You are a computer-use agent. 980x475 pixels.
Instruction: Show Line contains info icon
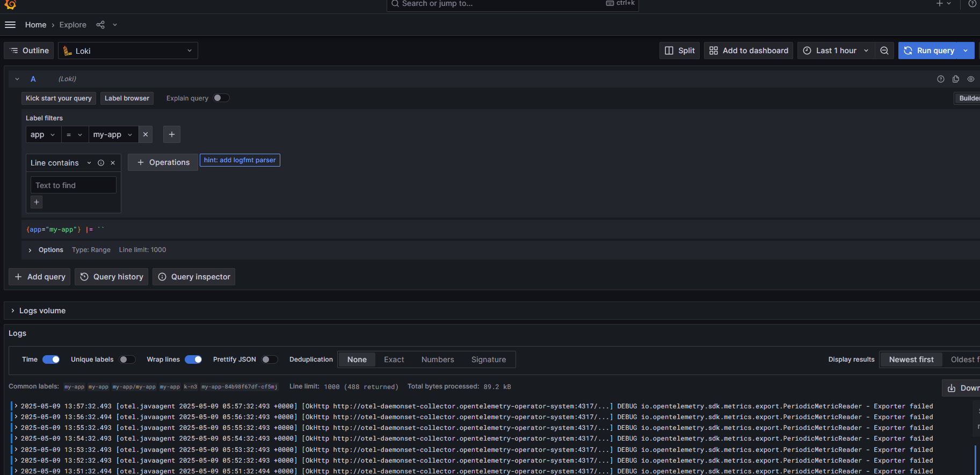tap(101, 163)
